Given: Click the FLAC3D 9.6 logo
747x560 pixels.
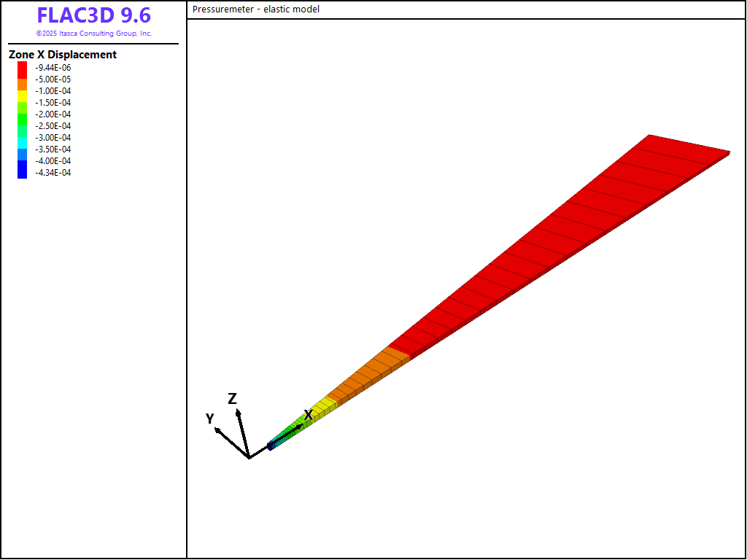Looking at the screenshot, I should (93, 16).
